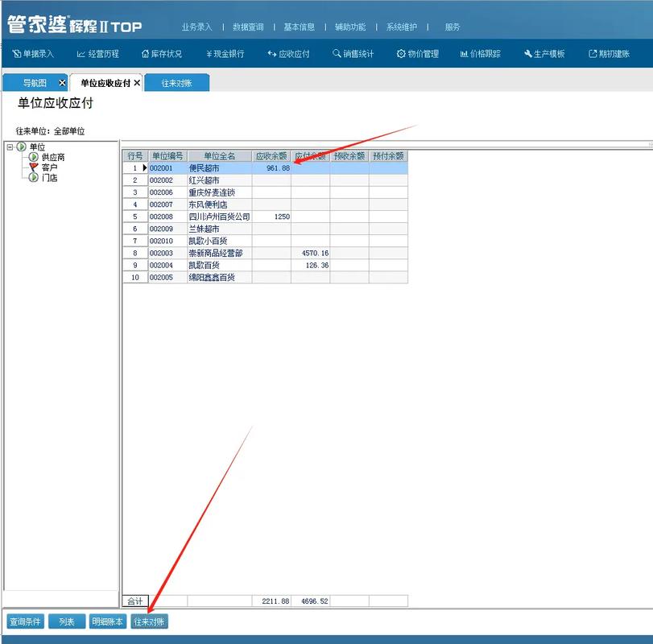Sort by 预收余额 column header
The width and height of the screenshot is (653, 644).
[349, 156]
